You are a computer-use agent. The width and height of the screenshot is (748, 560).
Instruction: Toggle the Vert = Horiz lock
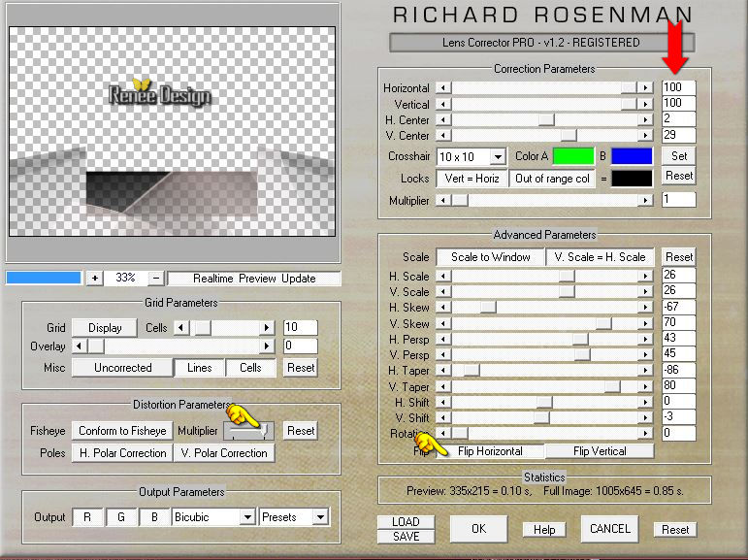click(472, 179)
